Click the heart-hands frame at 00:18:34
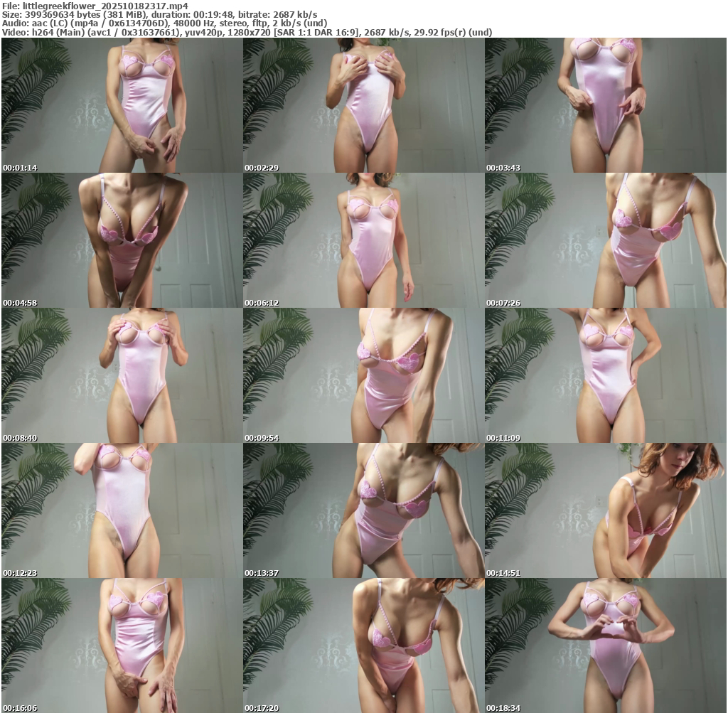 [x=605, y=645]
